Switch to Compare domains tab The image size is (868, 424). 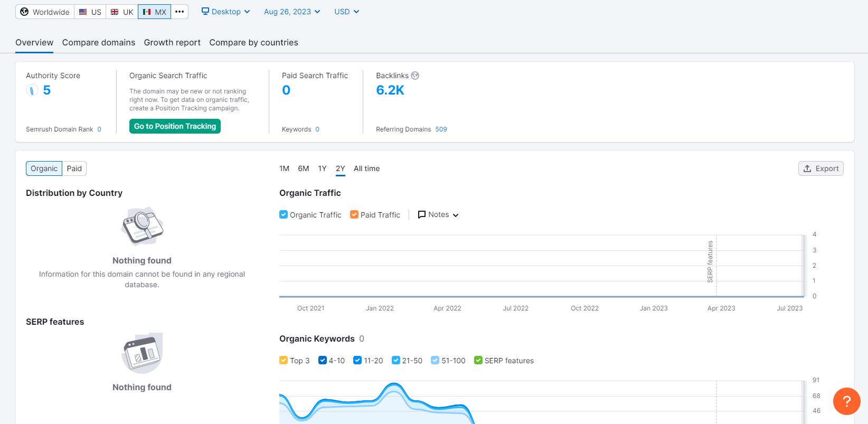(x=99, y=42)
